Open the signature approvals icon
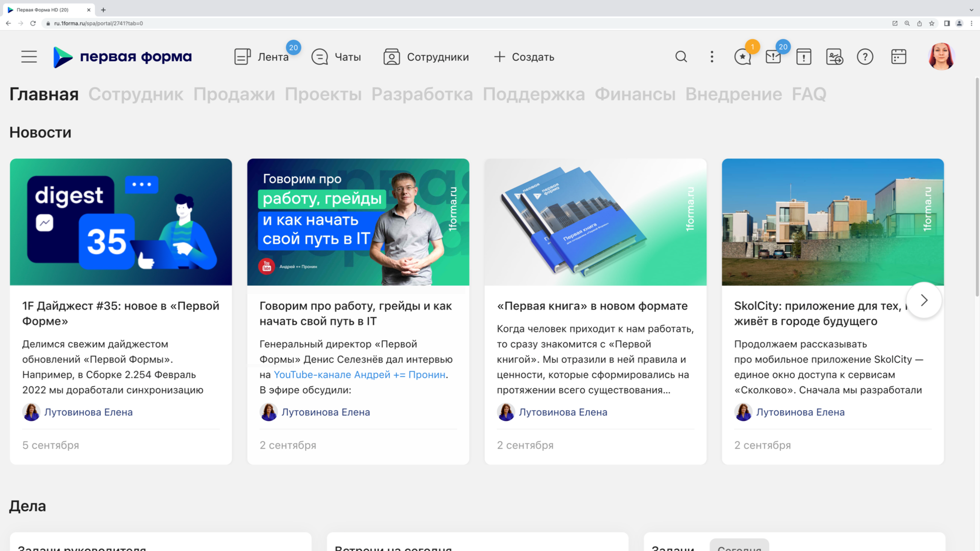Viewport: 980px width, 551px height. click(x=835, y=57)
